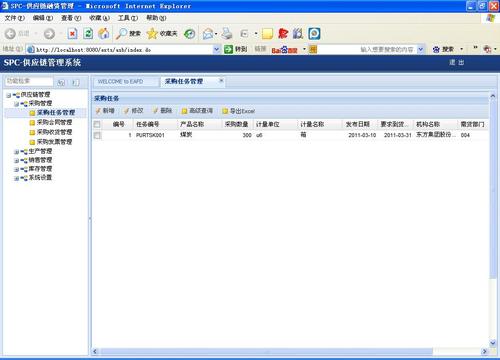Image resolution: width=500 pixels, height=360 pixels.
Task: Expand the 销售管理 tree node
Action: click(x=16, y=161)
